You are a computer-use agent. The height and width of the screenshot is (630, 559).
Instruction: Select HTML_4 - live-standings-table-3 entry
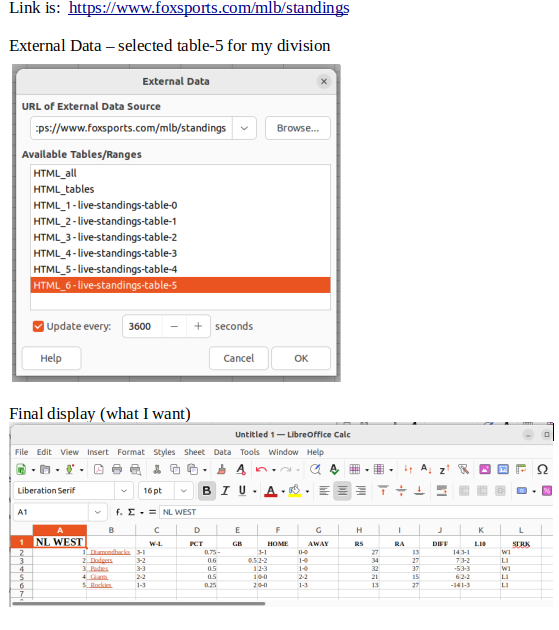click(180, 254)
